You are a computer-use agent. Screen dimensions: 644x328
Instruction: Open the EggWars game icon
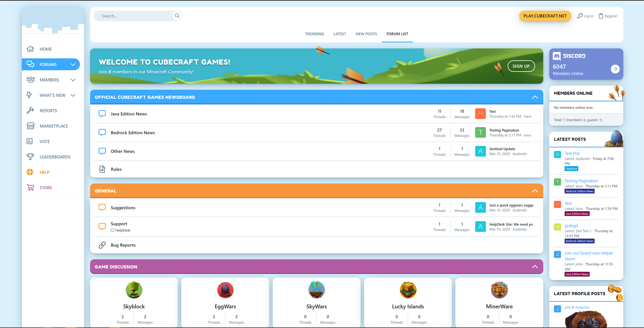click(x=225, y=290)
